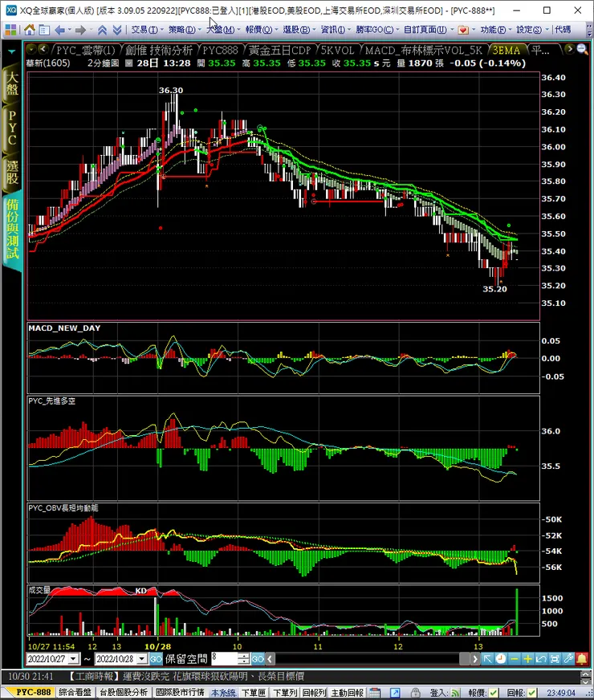Open the page list icon beside home
The image size is (594, 700).
[44, 30]
